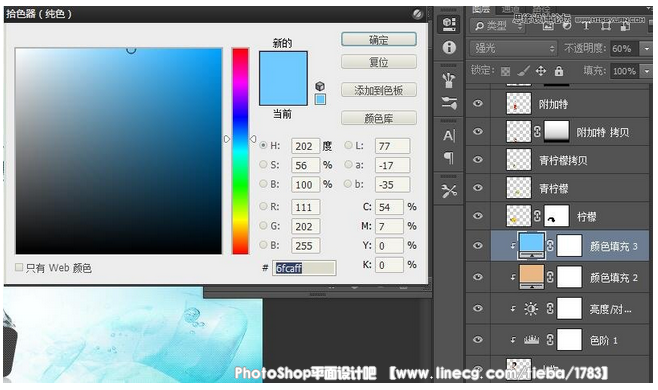This screenshot has width=658, height=390.
Task: Open the 类型 layer filter dropdown
Action: [x=498, y=26]
